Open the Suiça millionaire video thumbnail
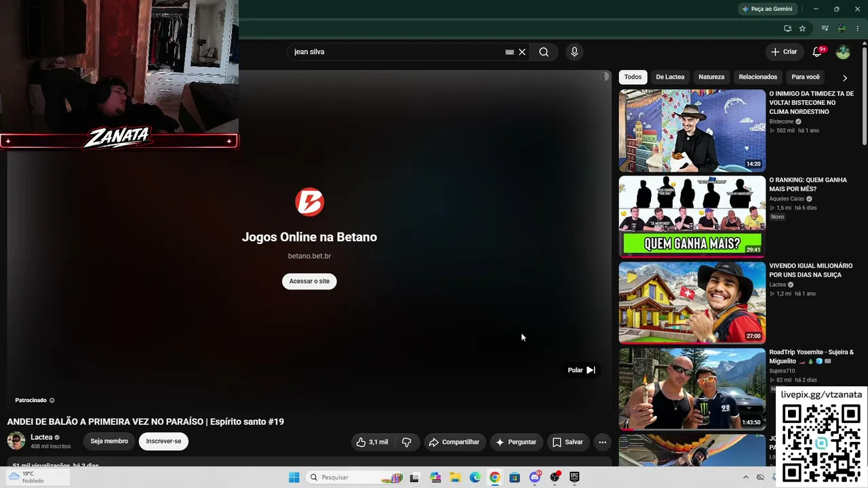 692,303
